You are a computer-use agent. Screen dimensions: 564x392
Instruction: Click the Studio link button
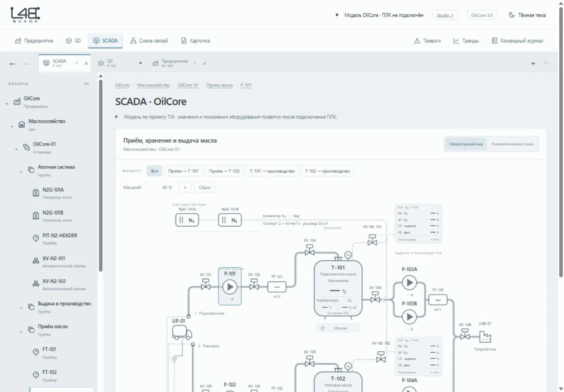pos(445,15)
